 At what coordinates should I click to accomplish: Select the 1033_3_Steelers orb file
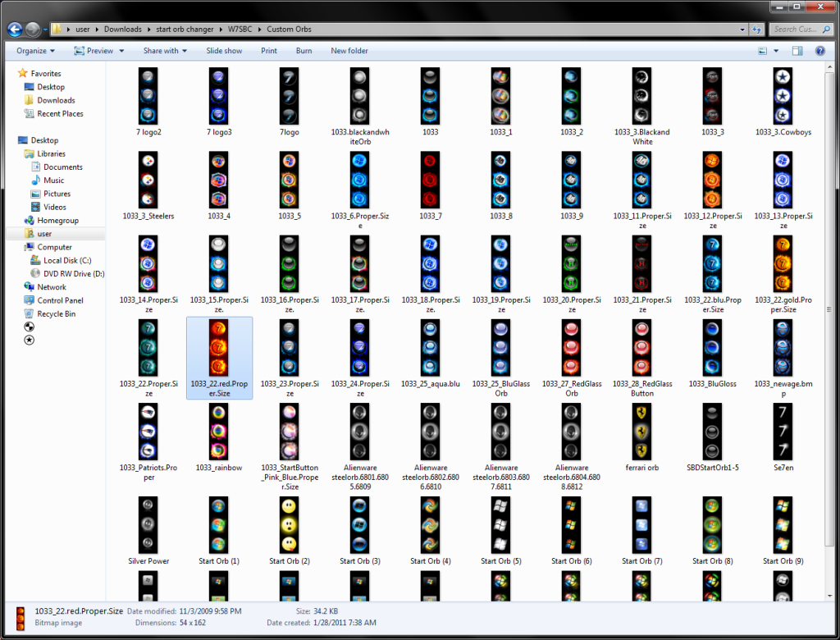click(x=148, y=186)
